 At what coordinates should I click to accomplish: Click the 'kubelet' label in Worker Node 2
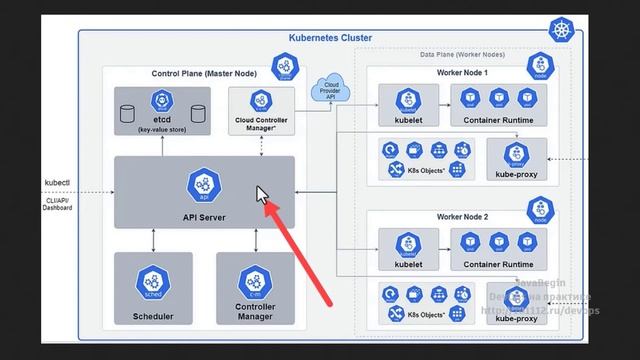click(x=408, y=264)
